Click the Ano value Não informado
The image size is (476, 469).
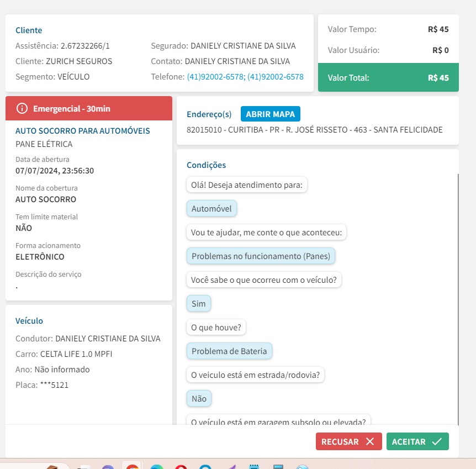[62, 370]
